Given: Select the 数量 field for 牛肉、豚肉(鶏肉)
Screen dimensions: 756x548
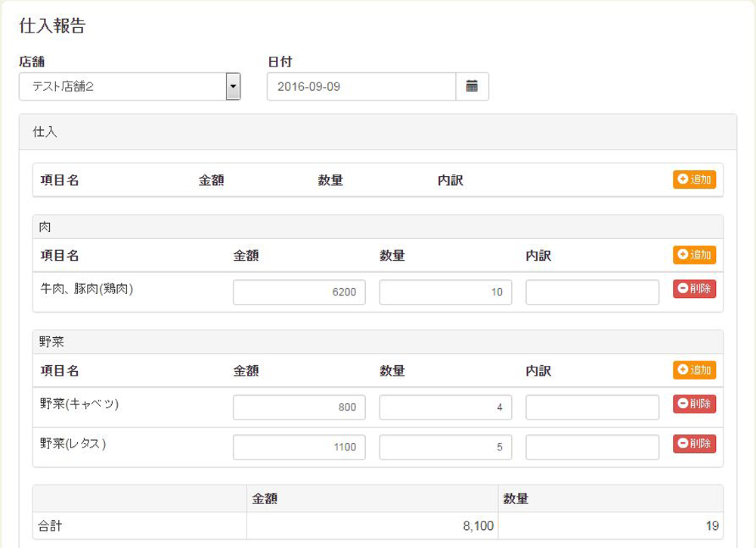Looking at the screenshot, I should tap(445, 293).
